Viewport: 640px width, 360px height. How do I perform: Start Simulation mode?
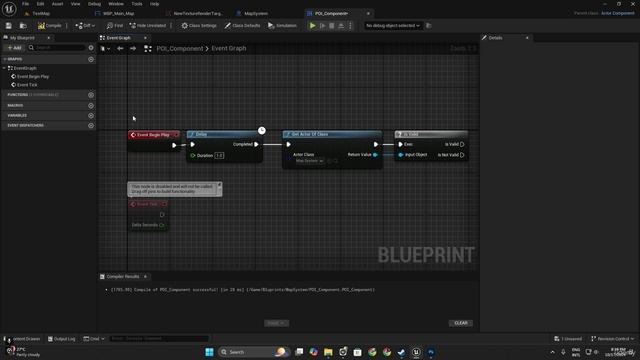point(282,26)
